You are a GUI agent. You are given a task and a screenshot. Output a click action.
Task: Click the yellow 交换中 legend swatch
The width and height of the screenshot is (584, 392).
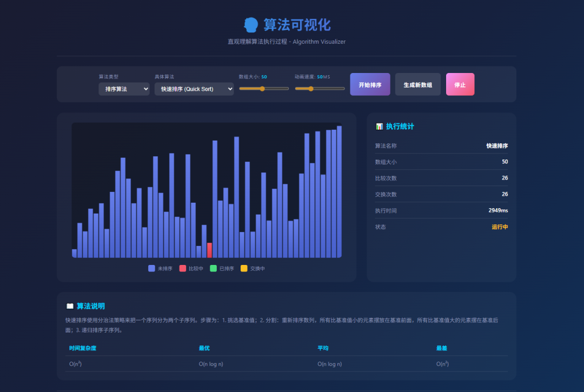point(244,268)
